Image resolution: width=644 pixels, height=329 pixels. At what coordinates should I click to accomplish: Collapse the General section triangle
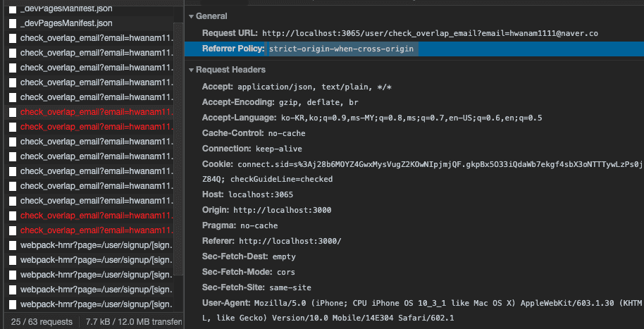pos(192,16)
